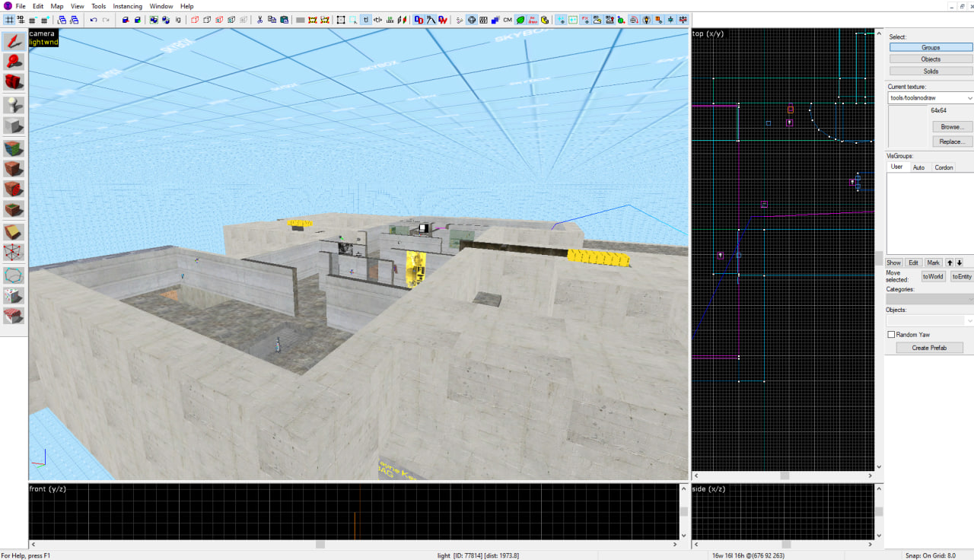The width and height of the screenshot is (974, 560).
Task: Enable the Random Yaw checkbox
Action: [x=891, y=335]
